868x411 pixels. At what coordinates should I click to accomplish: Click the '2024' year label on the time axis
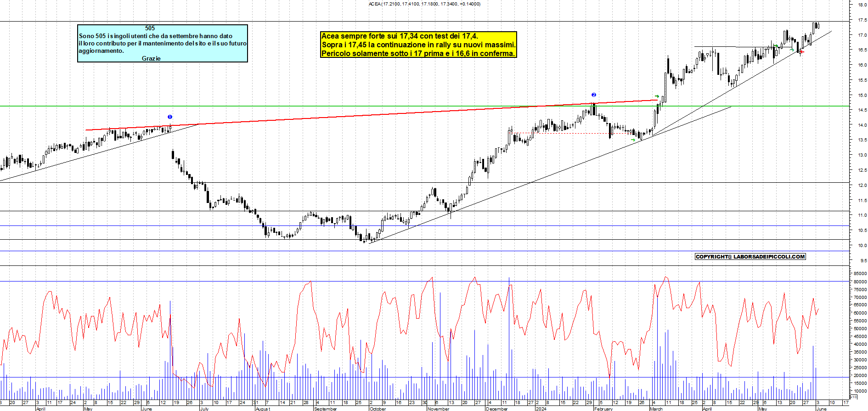point(541,409)
